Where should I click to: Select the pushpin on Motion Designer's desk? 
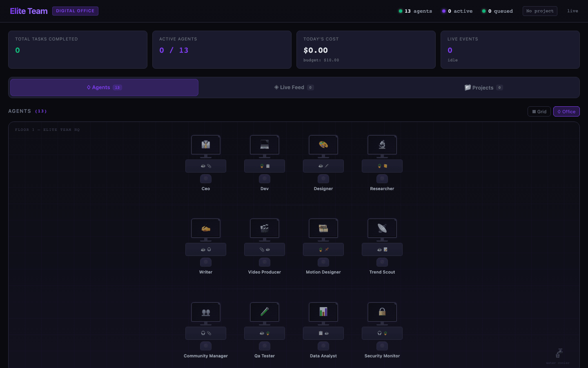coord(327,249)
